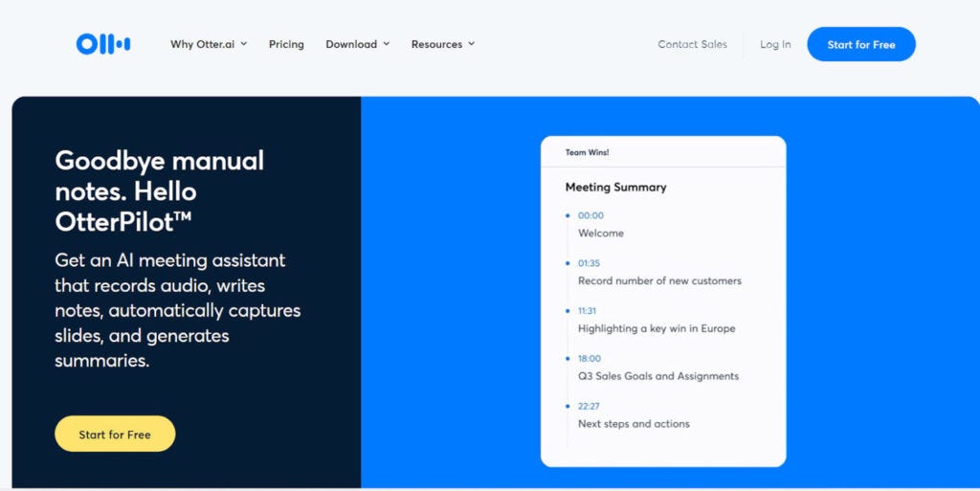
Task: Expand the Resources chevron arrow
Action: (471, 44)
